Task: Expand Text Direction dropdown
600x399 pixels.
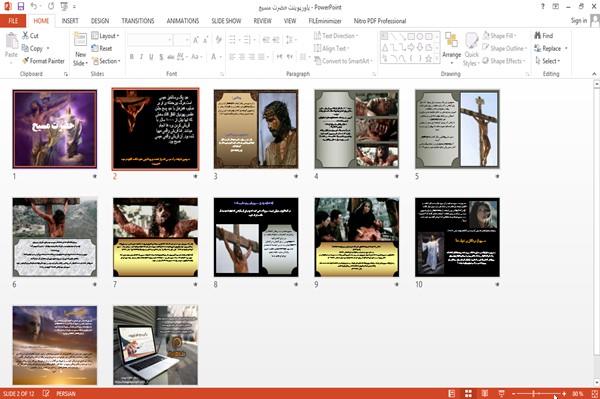Action: (x=336, y=36)
